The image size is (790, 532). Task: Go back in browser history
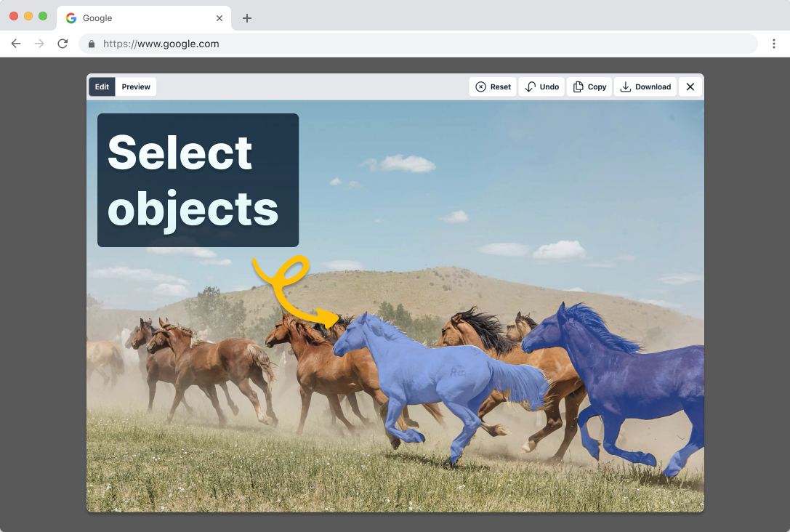(16, 44)
